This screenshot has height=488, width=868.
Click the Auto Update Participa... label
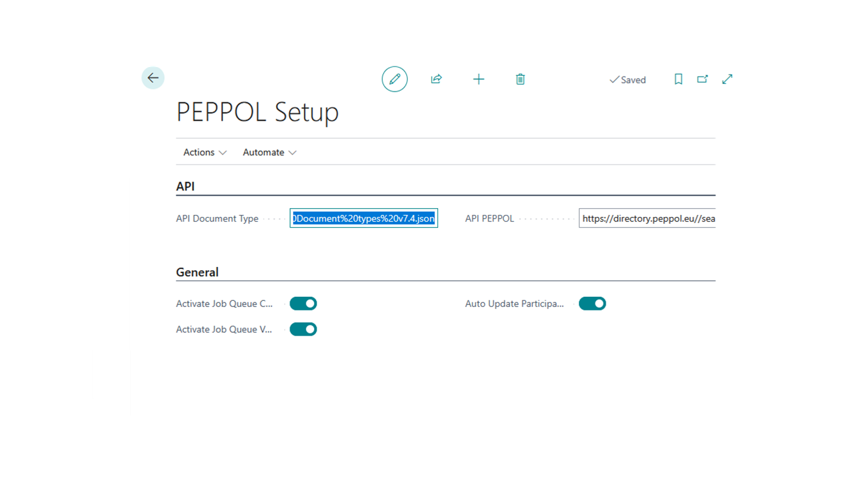(x=515, y=304)
